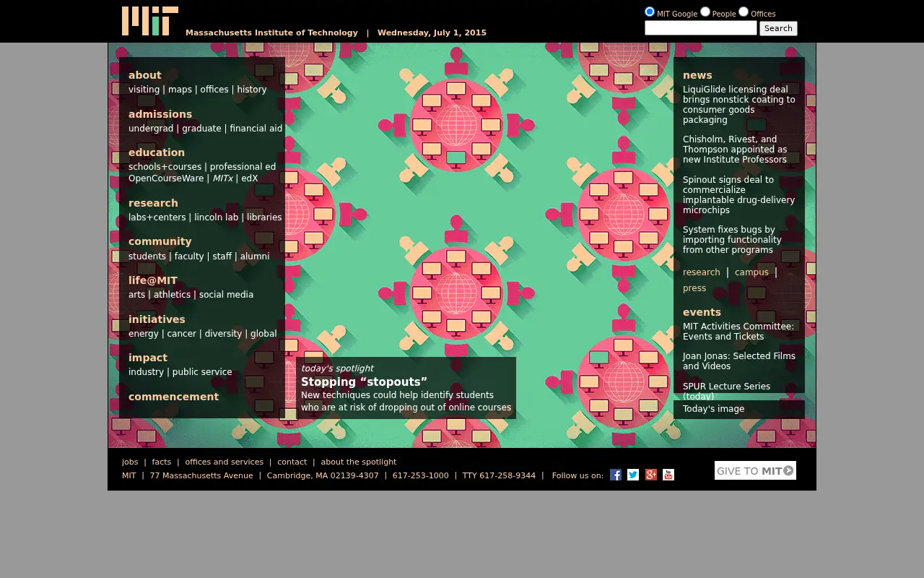The height and width of the screenshot is (578, 924).
Task: Click the Give to MIT button
Action: pyautogui.click(x=755, y=470)
